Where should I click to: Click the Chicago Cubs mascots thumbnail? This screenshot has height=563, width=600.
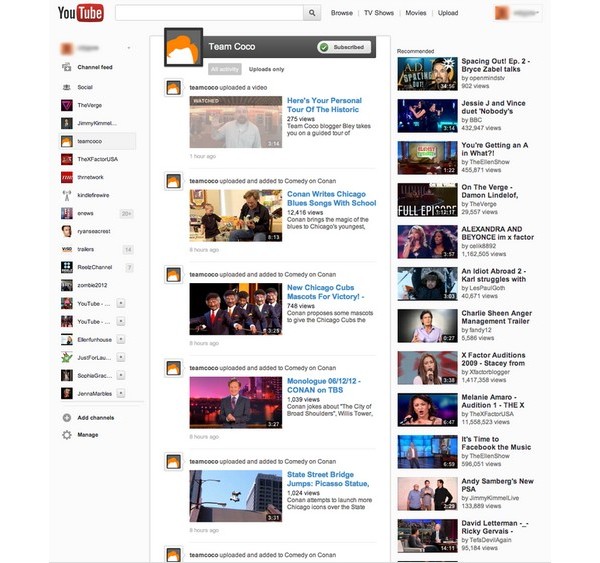click(x=236, y=309)
